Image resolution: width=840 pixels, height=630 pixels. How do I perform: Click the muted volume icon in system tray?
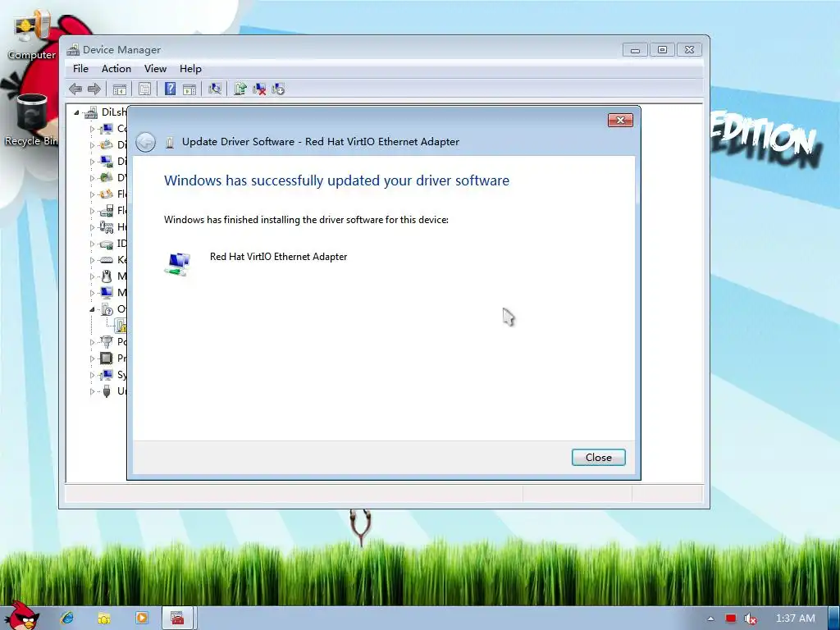coord(751,619)
